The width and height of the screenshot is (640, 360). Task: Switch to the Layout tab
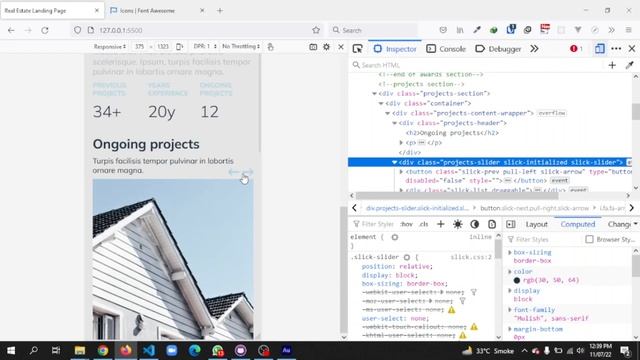[x=536, y=224]
